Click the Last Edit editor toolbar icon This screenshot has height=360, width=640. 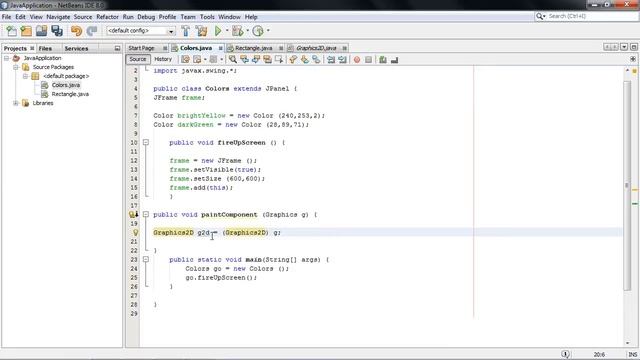185,60
